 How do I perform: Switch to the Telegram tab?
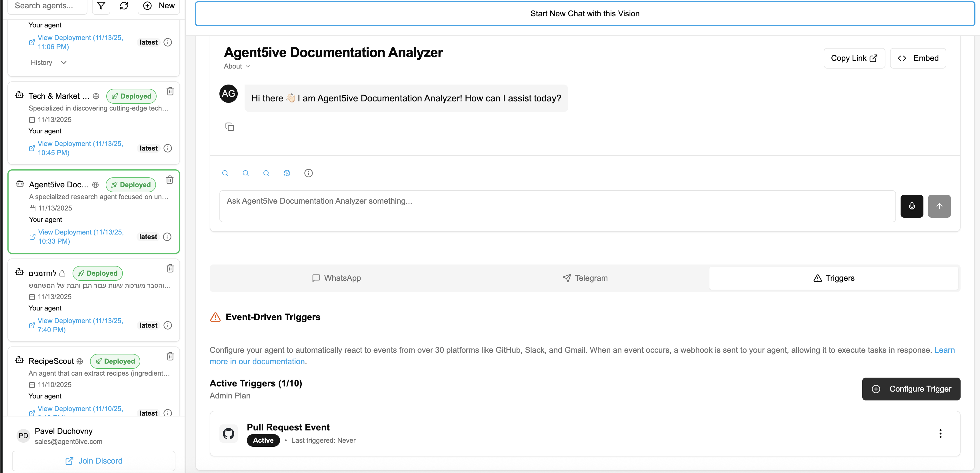[585, 278]
